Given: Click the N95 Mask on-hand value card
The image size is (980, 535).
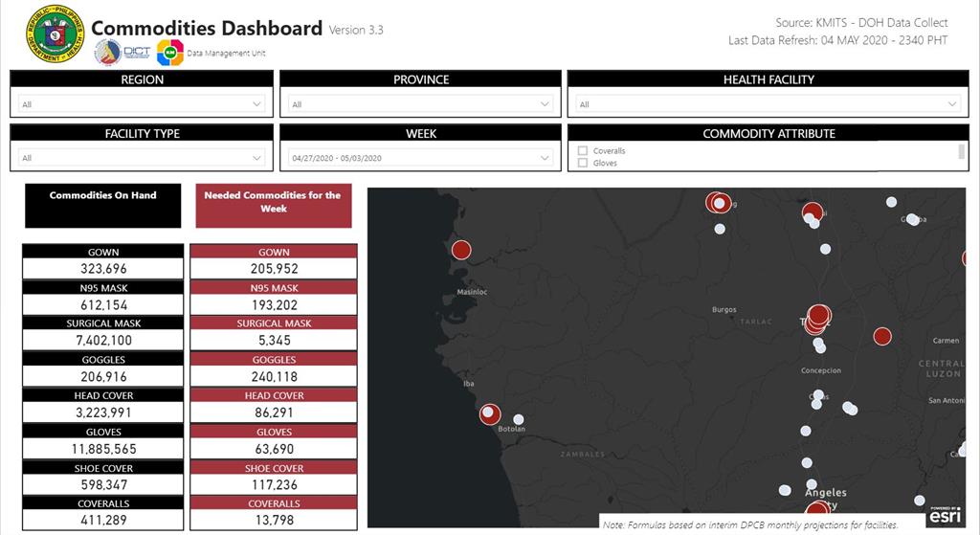Looking at the screenshot, I should pos(103,305).
